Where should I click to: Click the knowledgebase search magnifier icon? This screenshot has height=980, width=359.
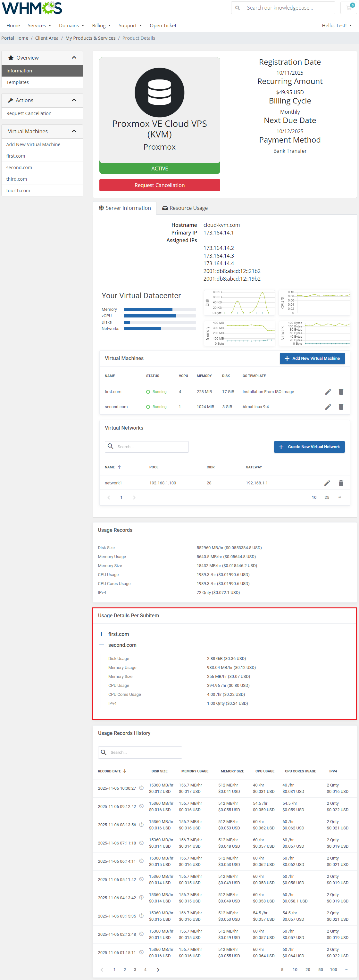[x=238, y=8]
